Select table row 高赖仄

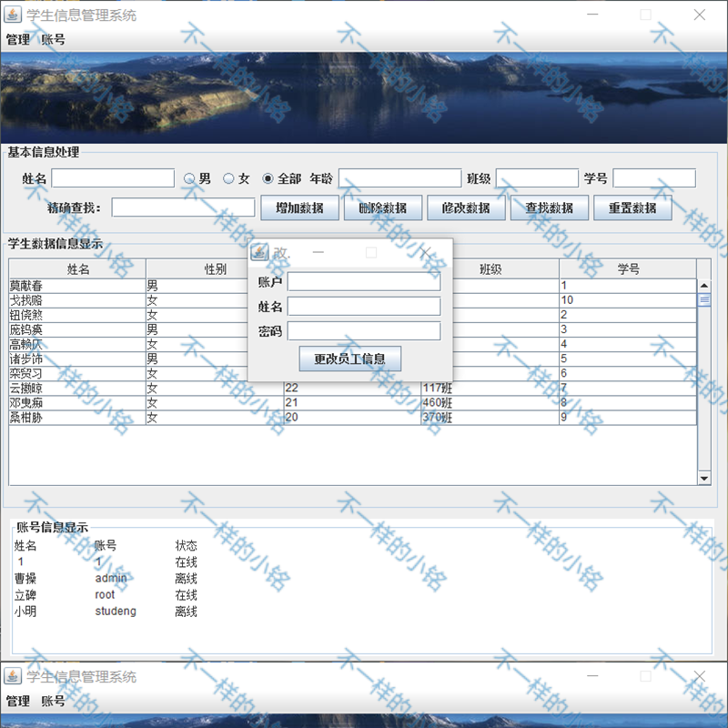353,344
